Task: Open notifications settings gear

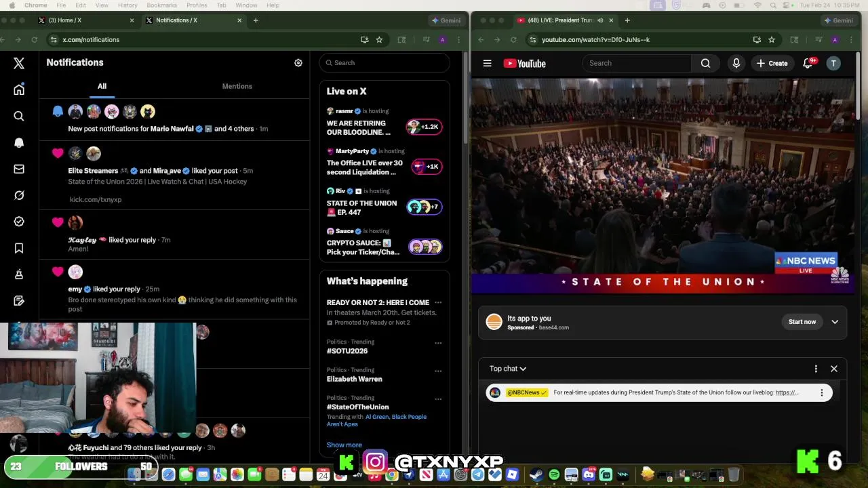Action: point(298,62)
